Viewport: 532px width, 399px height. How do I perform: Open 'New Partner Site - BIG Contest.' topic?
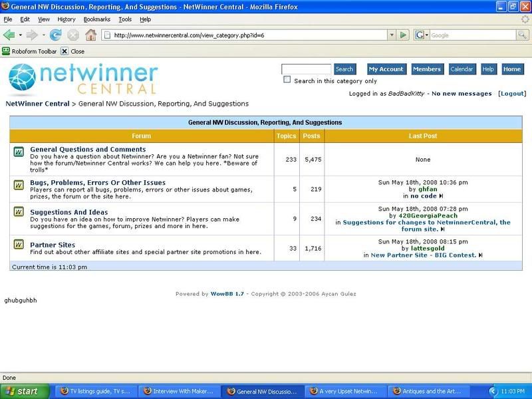pyautogui.click(x=424, y=255)
